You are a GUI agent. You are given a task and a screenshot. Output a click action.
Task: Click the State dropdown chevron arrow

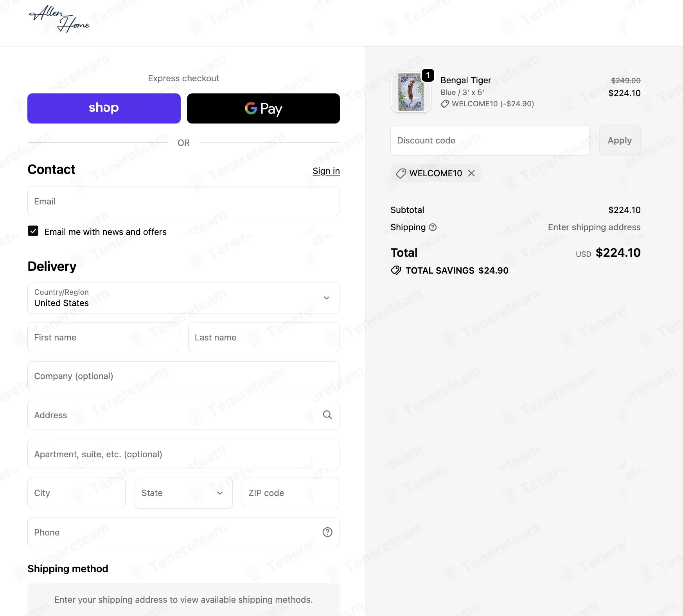220,493
